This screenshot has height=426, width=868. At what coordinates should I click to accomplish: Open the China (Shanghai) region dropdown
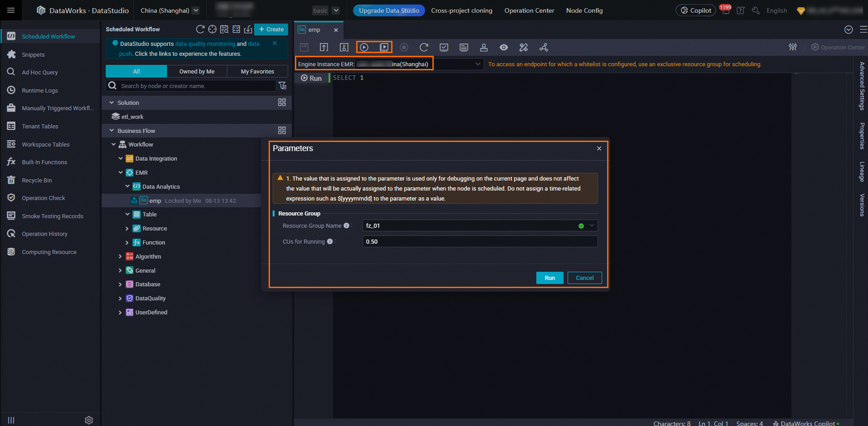tap(170, 10)
